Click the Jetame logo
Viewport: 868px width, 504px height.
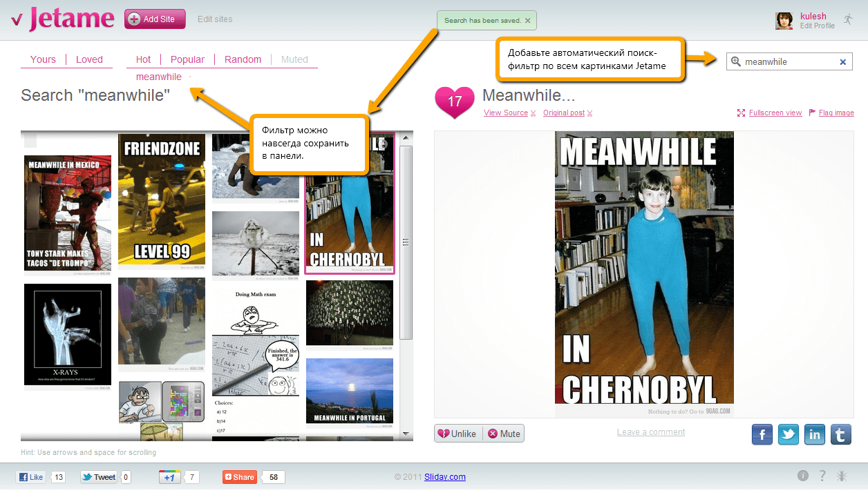pos(63,19)
